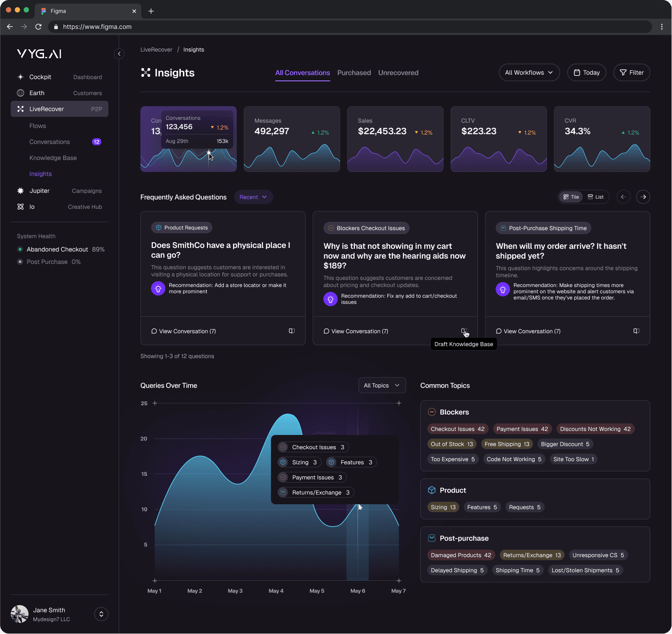Image resolution: width=672 pixels, height=634 pixels.
Task: Open the All Topics dropdown
Action: [x=381, y=385]
